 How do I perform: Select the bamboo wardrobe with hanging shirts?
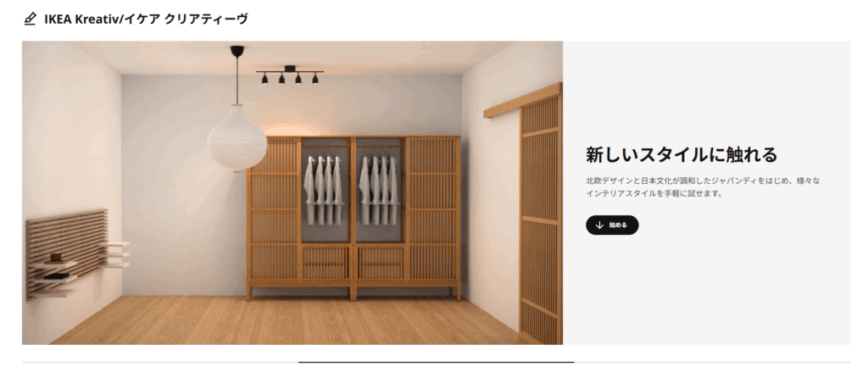353,218
